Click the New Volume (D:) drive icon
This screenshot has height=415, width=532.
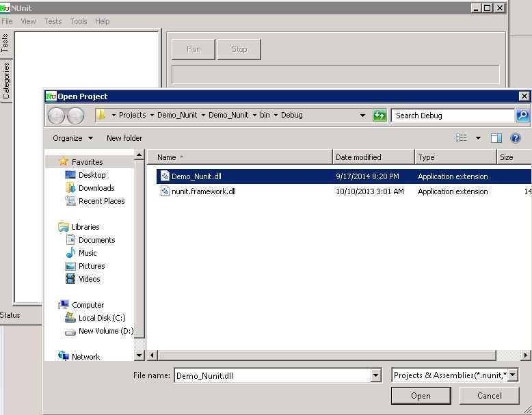(70, 332)
